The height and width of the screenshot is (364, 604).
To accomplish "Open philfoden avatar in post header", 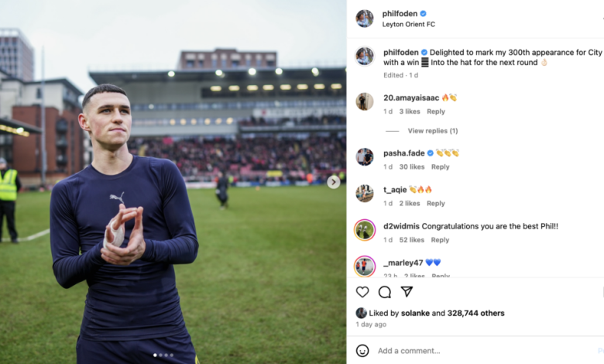I will (x=365, y=19).
